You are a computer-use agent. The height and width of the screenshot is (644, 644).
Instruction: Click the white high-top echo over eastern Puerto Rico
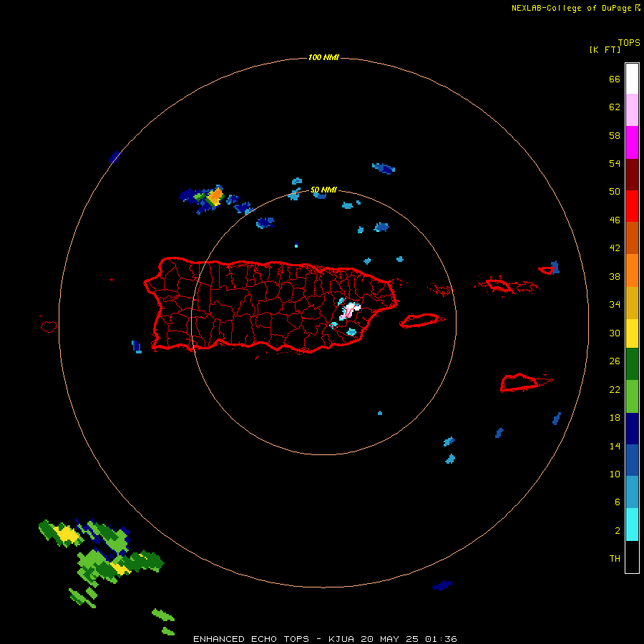point(351,310)
